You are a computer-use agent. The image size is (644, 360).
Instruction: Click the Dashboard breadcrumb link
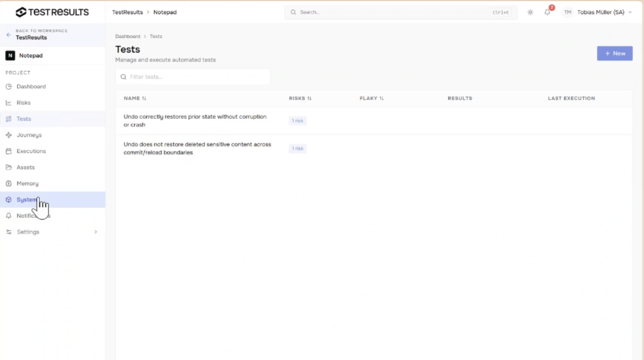(x=128, y=36)
